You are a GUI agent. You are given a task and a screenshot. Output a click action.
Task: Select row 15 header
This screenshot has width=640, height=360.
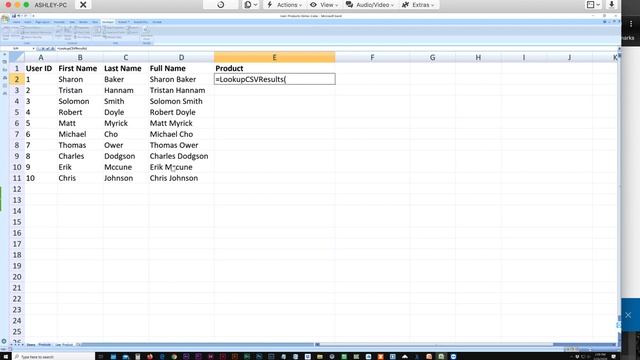click(x=17, y=222)
